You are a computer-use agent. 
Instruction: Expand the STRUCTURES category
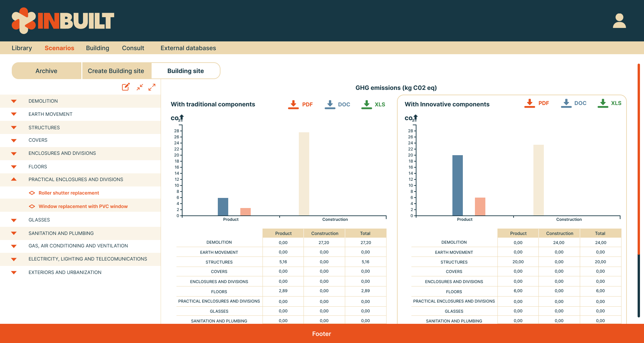coord(14,128)
